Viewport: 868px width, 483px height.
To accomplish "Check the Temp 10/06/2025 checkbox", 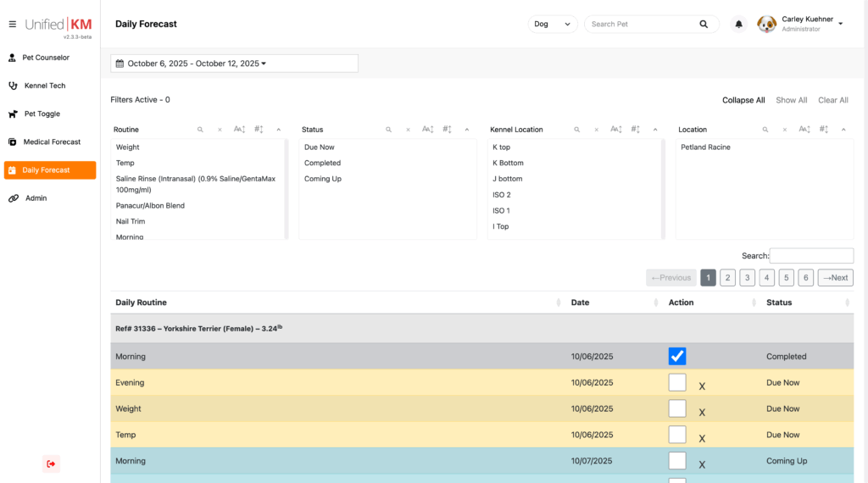I will tap(677, 435).
